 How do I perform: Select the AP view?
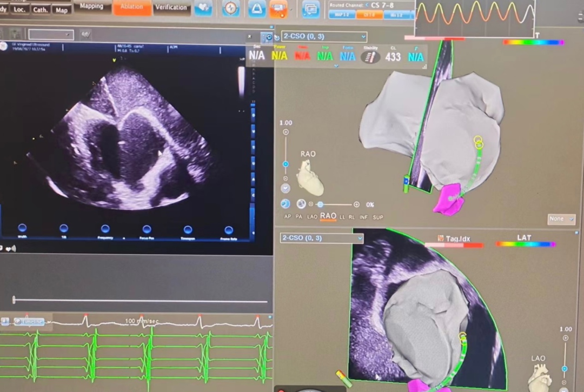pyautogui.click(x=288, y=217)
